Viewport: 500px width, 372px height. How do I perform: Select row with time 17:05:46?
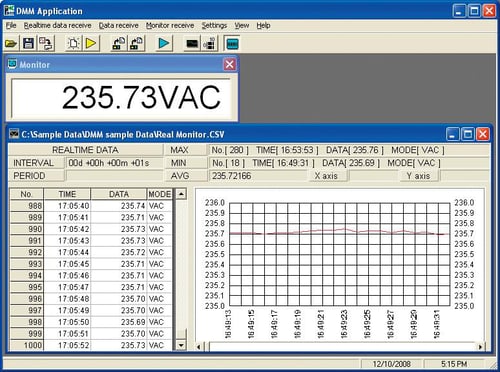(x=91, y=276)
